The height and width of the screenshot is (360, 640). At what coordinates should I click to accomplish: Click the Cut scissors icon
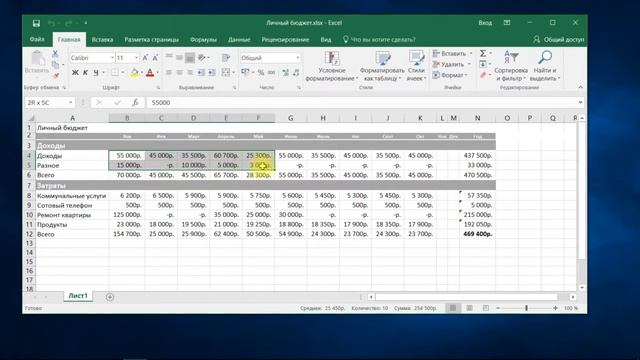[x=55, y=53]
